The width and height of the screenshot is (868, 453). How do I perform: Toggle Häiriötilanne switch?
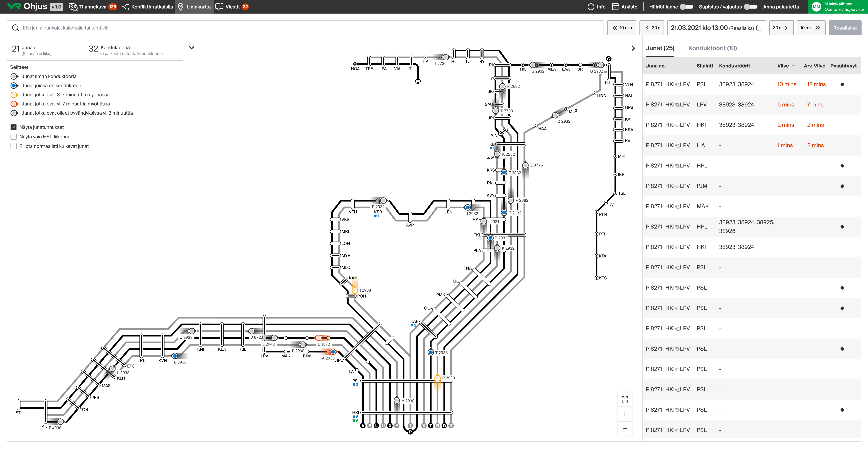tap(686, 7)
